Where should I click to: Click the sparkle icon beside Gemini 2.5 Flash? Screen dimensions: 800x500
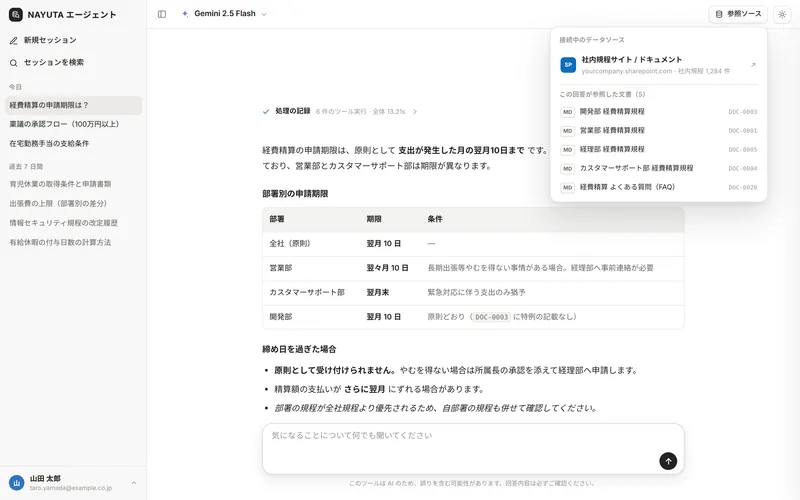(185, 14)
